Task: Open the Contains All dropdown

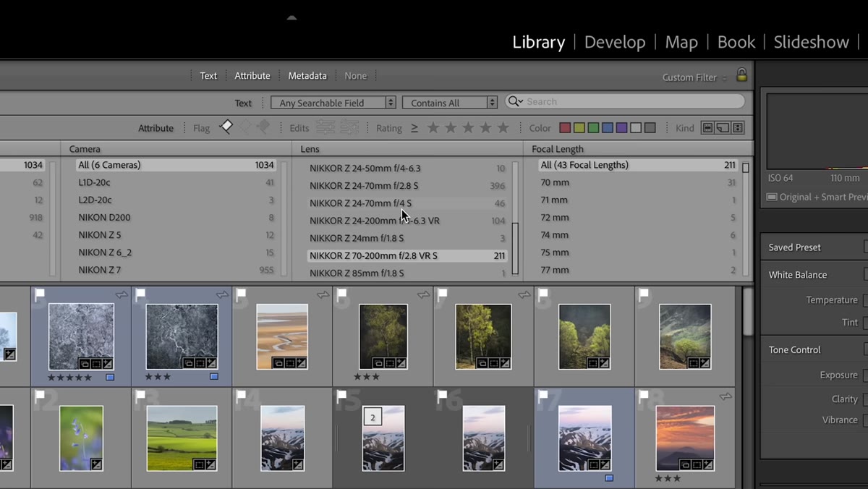Action: (450, 103)
